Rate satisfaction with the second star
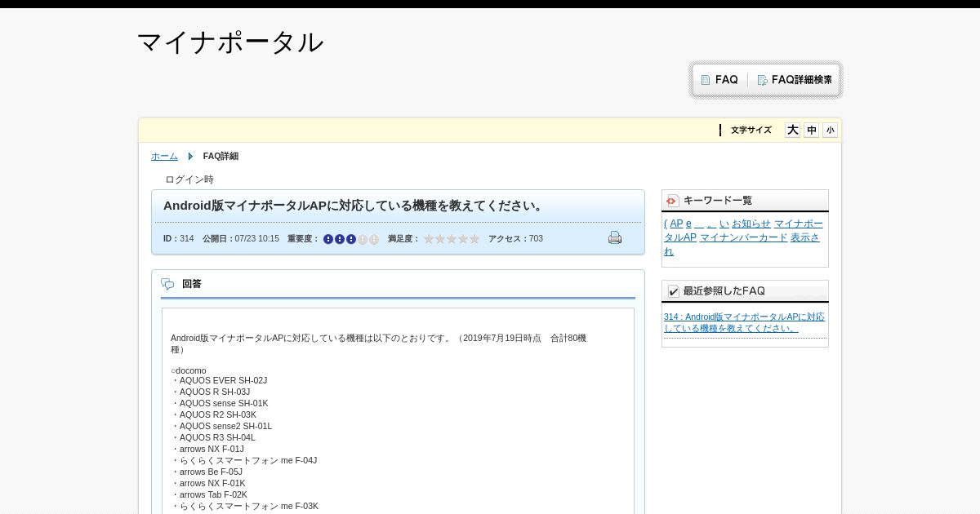This screenshot has height=514, width=980. [x=440, y=239]
